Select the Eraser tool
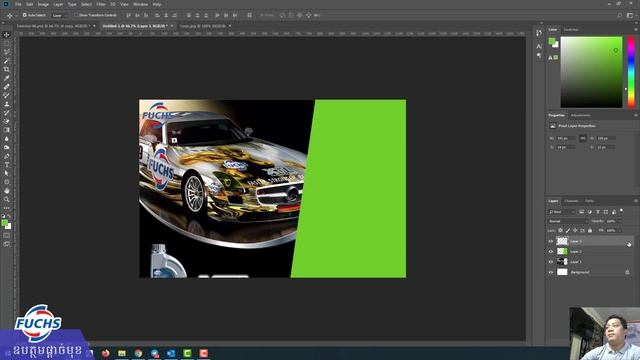This screenshot has height=360, width=640. [7, 121]
